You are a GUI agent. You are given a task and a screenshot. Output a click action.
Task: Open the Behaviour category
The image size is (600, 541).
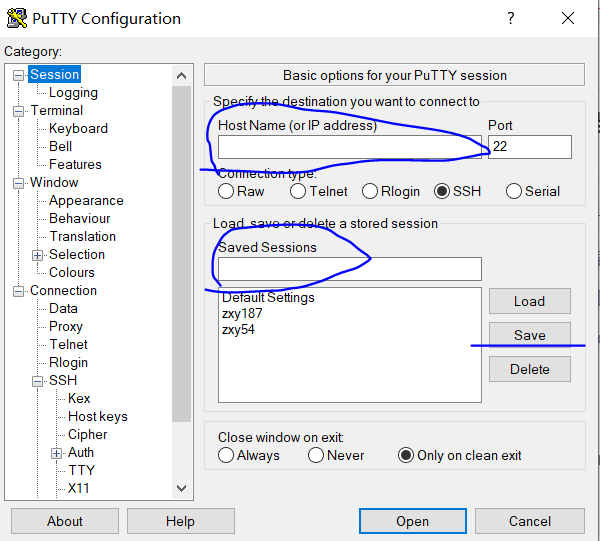80,218
